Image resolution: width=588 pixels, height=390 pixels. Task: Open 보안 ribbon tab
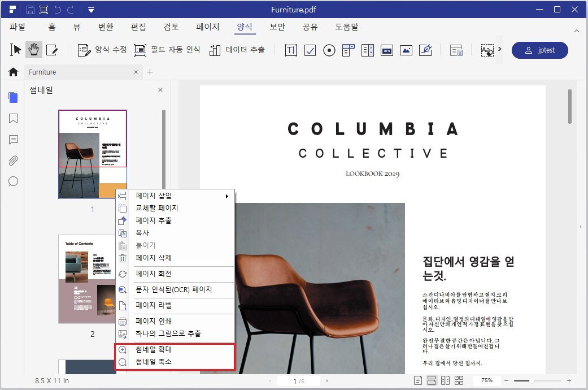click(x=277, y=27)
